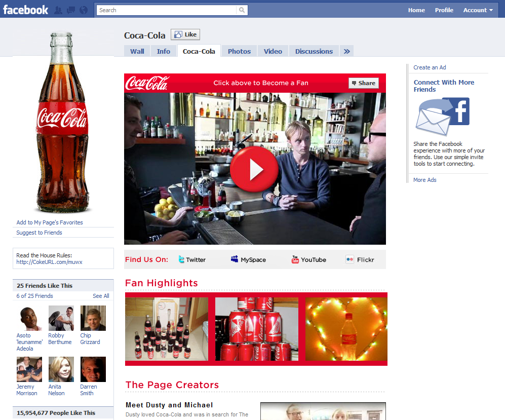Click Twitter text link
Image resolution: width=505 pixels, height=420 pixels.
coord(196,259)
